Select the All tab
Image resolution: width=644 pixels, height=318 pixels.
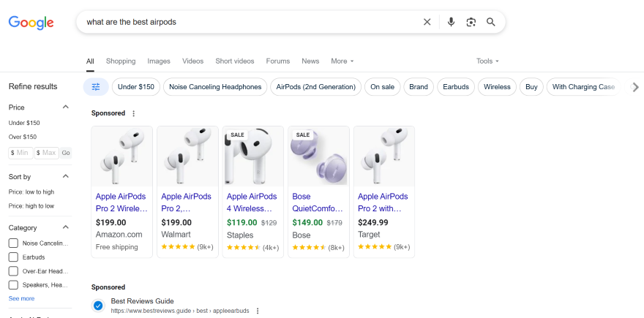click(x=90, y=61)
